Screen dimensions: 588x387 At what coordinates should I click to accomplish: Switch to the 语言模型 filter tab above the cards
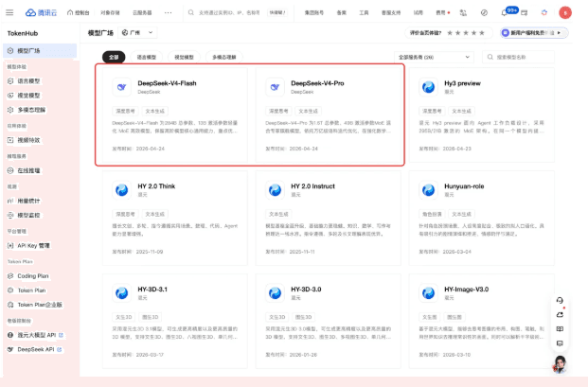point(146,57)
